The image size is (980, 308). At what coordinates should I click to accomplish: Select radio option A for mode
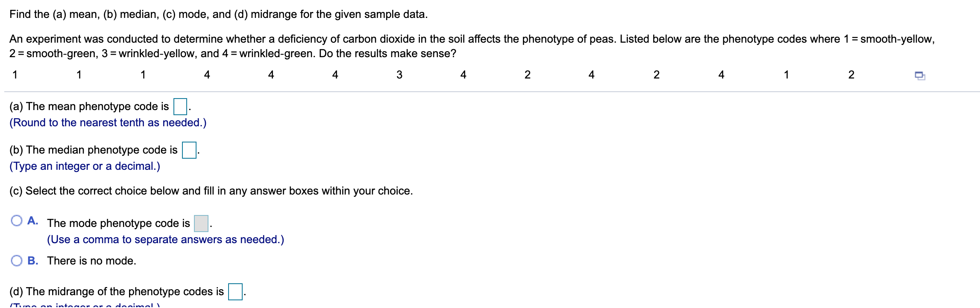click(17, 221)
